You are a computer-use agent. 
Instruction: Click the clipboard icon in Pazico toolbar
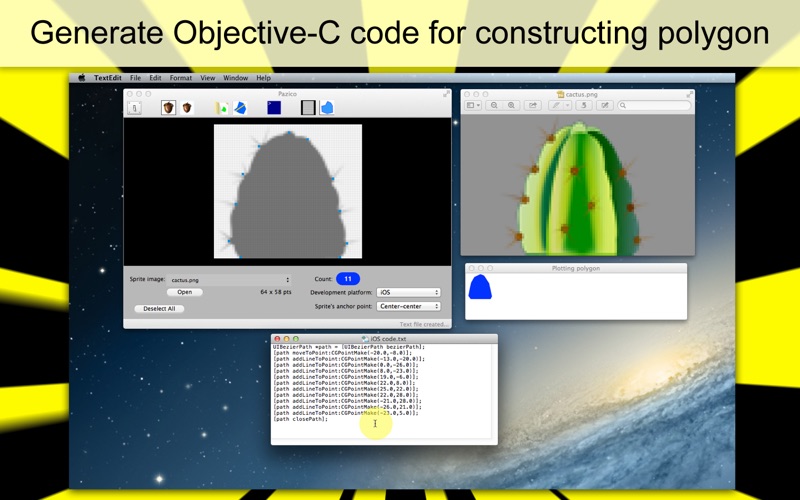pyautogui.click(x=134, y=108)
